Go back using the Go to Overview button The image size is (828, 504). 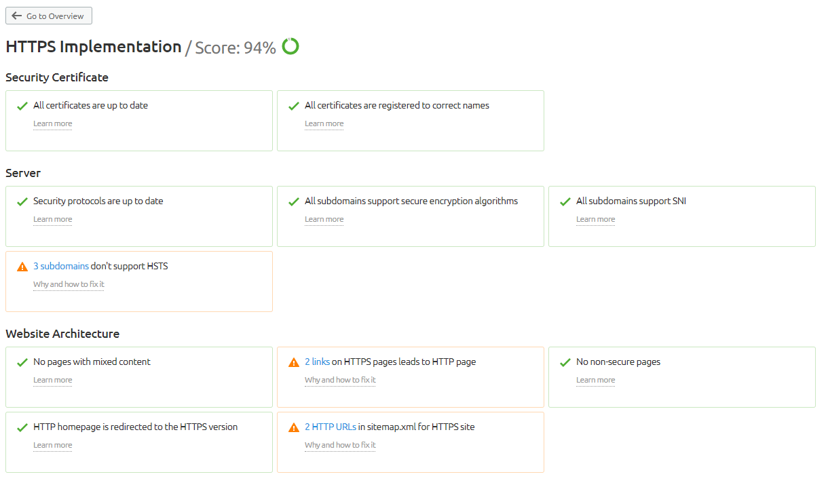pos(49,16)
